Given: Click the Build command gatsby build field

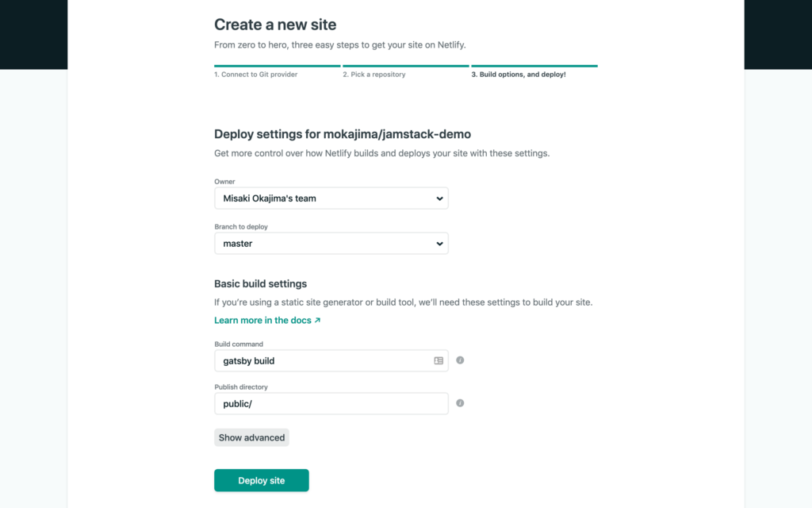Looking at the screenshot, I should [331, 361].
